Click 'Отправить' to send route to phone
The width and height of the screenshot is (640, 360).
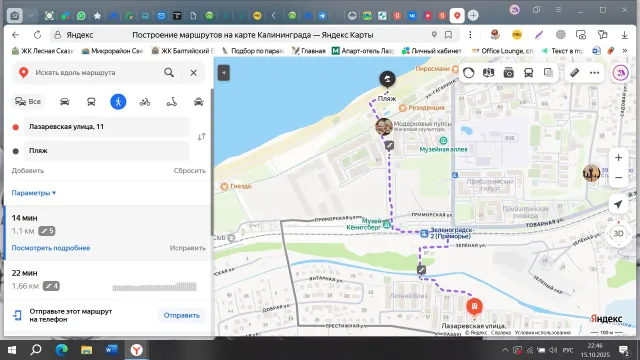coord(182,316)
